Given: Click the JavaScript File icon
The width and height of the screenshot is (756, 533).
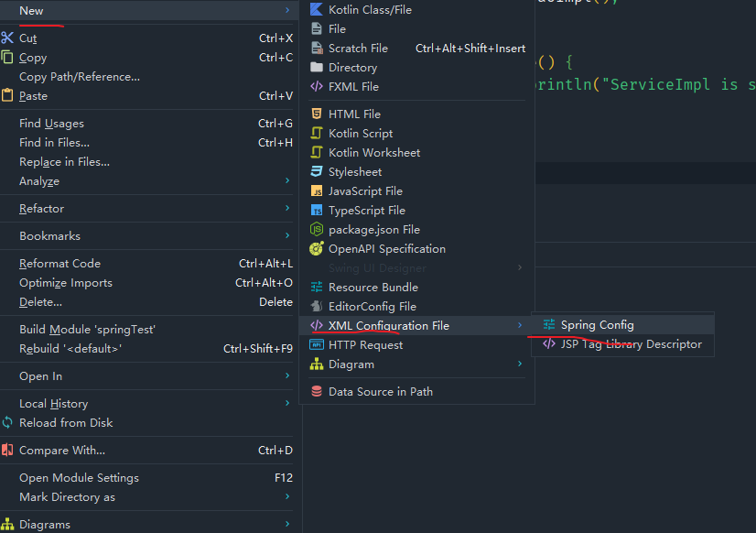Looking at the screenshot, I should coord(317,190).
